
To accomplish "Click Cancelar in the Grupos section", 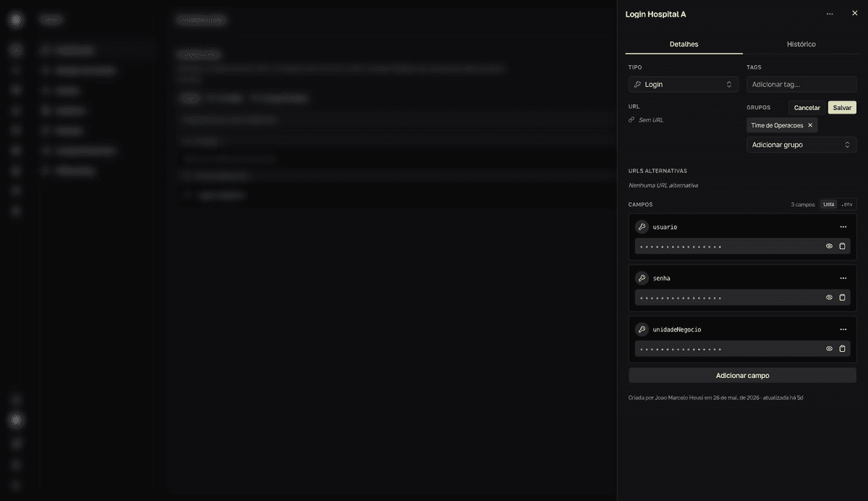I will 807,107.
